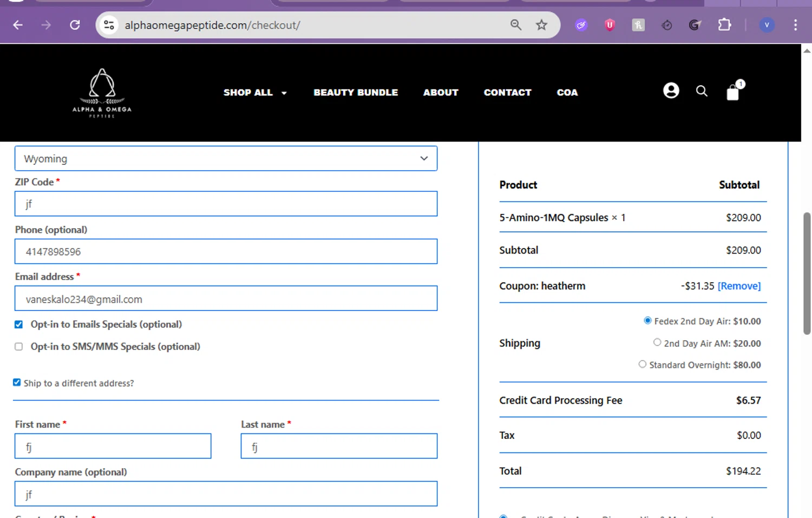Open the browser profile avatar V
This screenshot has height=518, width=812.
(767, 25)
